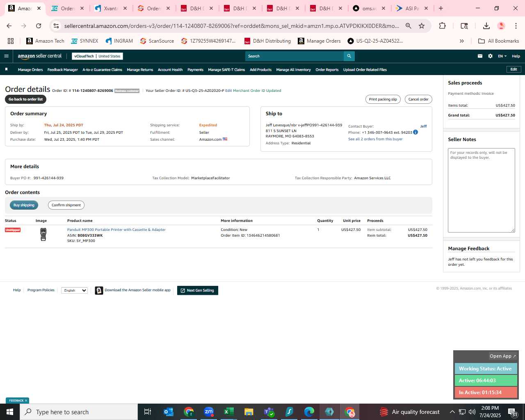
Task: Click the Next Gen Selling button
Action: click(198, 290)
